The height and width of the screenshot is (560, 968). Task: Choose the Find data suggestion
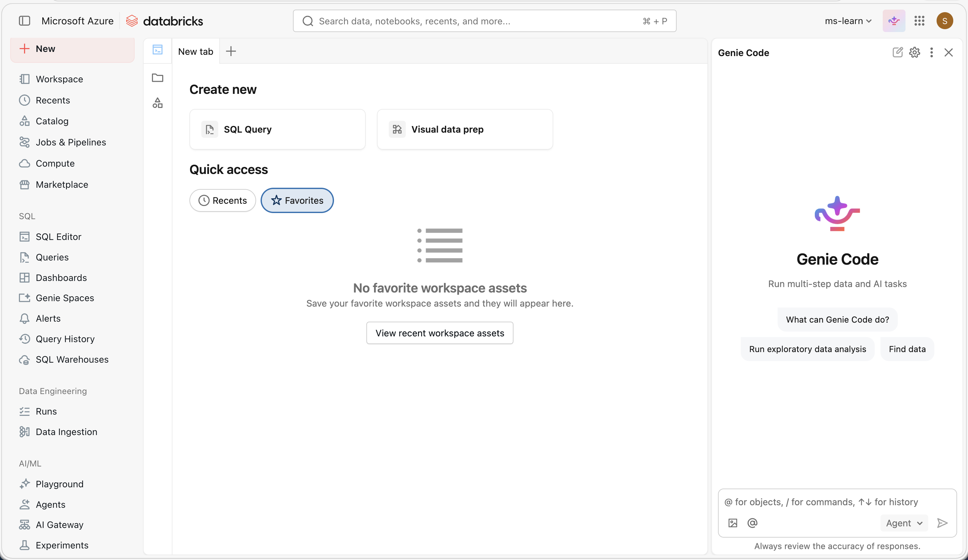[907, 349]
